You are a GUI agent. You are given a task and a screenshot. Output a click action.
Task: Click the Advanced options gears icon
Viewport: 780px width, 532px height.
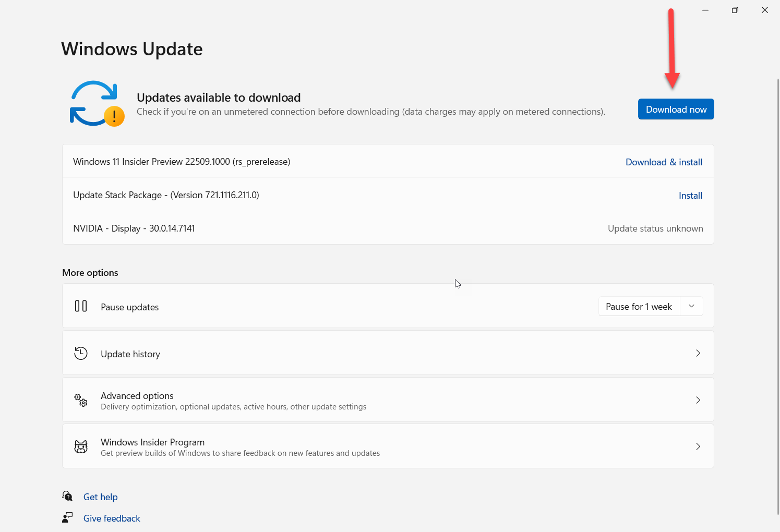coord(81,400)
